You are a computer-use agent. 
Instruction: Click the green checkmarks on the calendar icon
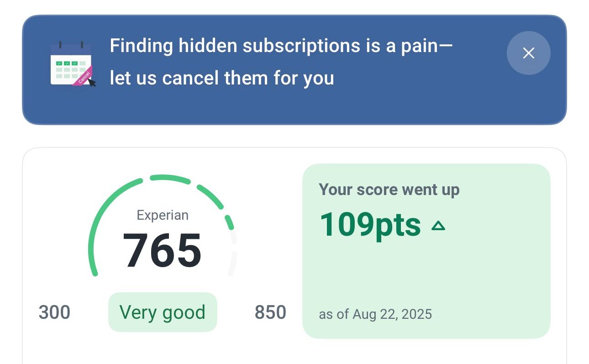point(67,63)
